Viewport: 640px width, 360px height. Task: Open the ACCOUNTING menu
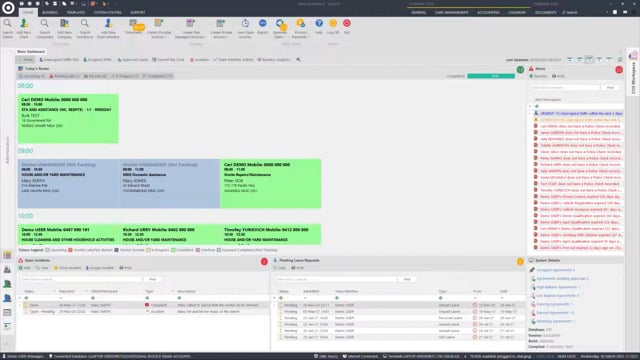[488, 12]
